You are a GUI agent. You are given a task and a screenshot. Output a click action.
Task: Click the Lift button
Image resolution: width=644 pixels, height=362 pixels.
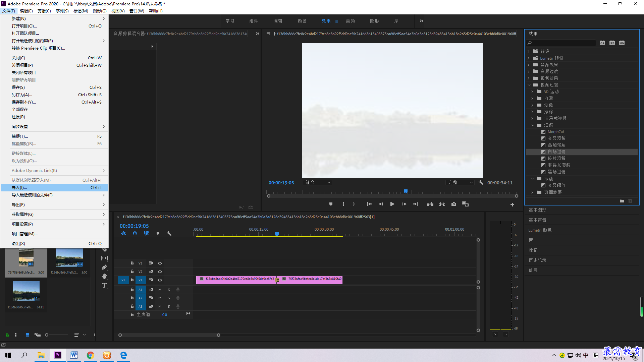[x=430, y=204]
